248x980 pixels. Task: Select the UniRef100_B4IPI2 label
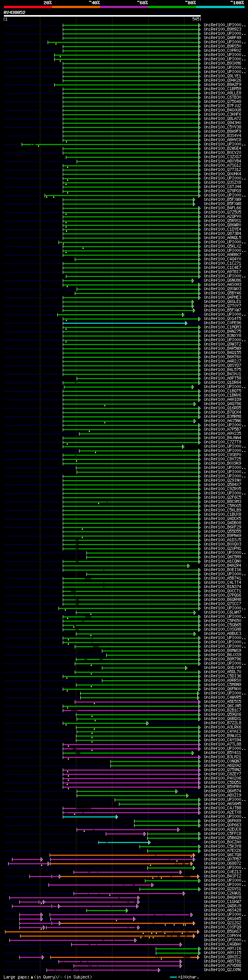point(222,876)
